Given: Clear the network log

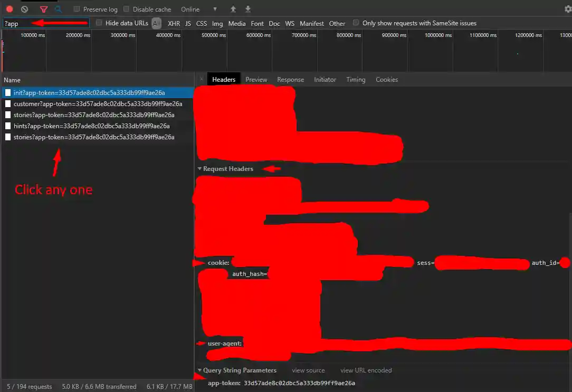Looking at the screenshot, I should pos(24,9).
